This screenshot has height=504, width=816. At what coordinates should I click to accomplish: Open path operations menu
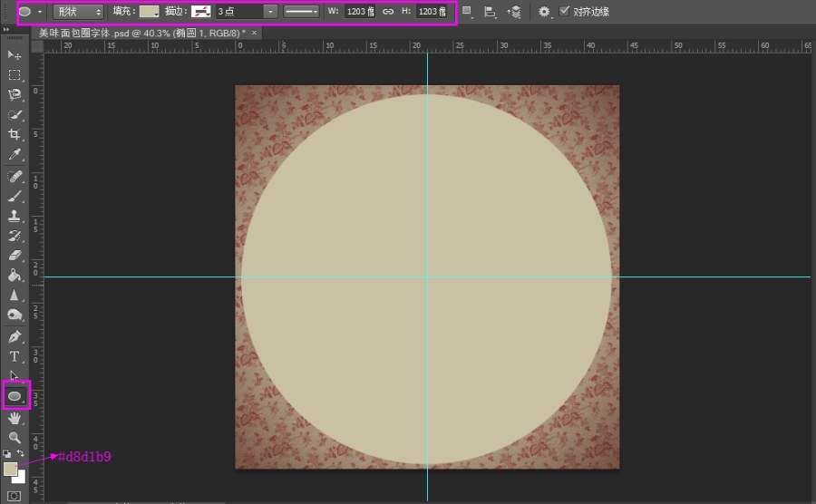point(467,12)
